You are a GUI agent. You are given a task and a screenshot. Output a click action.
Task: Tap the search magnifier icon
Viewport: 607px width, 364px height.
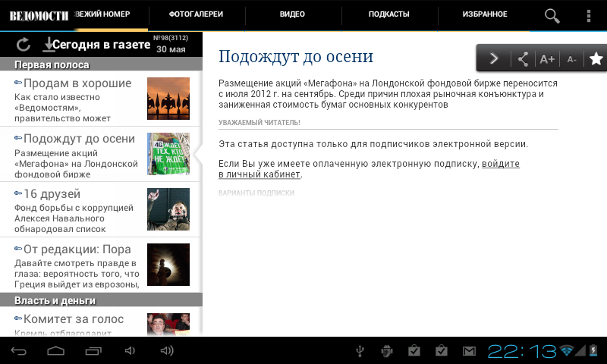[552, 15]
